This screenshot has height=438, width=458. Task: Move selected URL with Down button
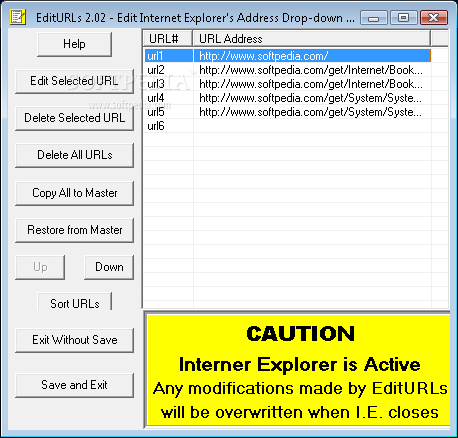pos(109,267)
